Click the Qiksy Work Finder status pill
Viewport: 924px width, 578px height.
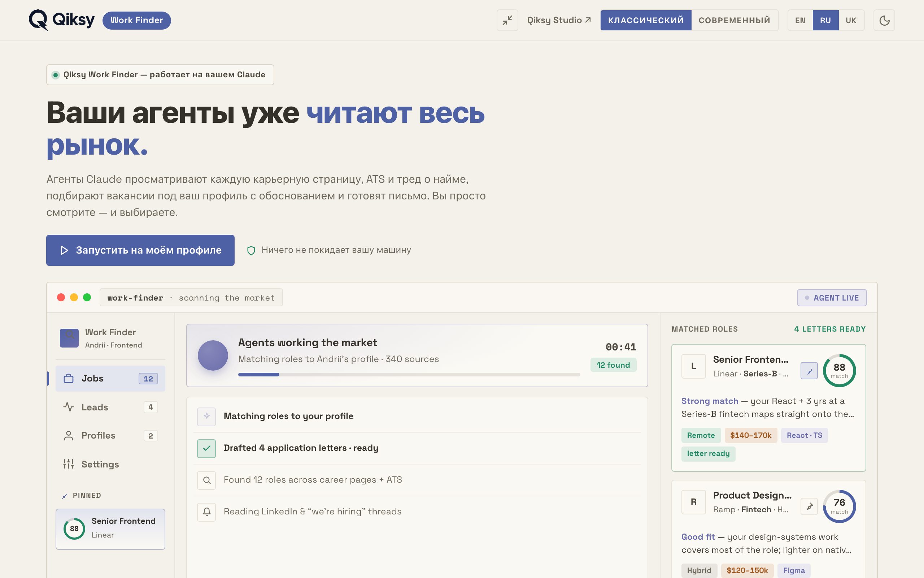[x=160, y=74]
